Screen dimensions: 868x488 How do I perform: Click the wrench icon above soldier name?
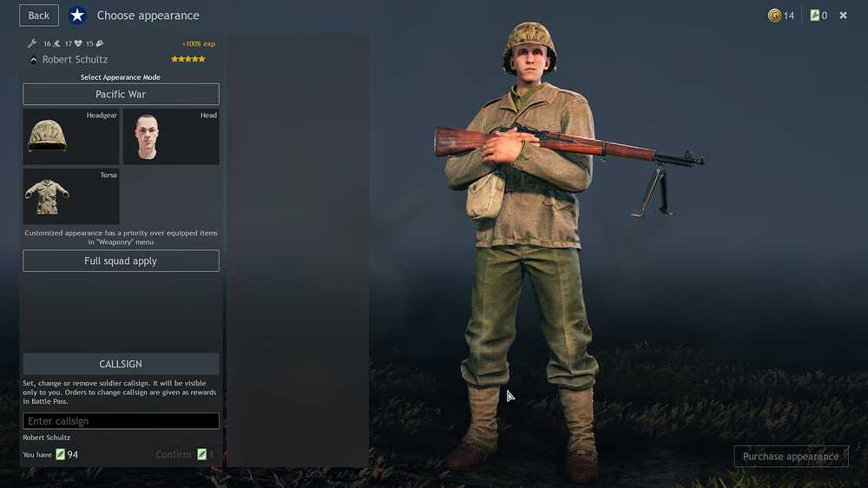32,43
